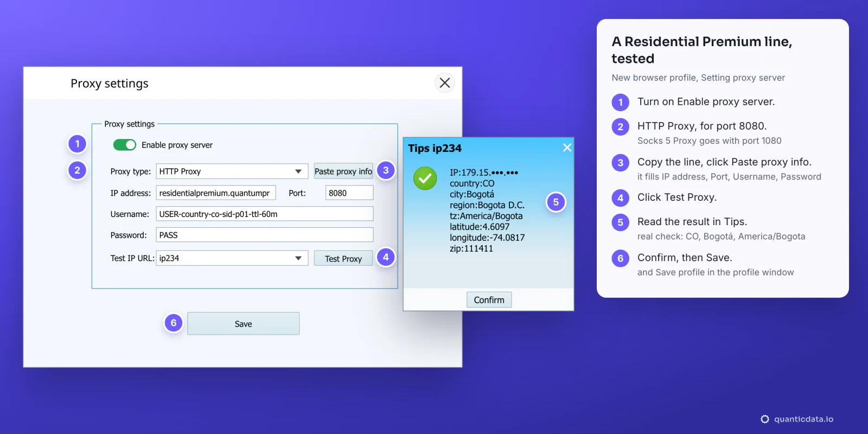Close the Proxy settings window
The height and width of the screenshot is (434, 868).
pyautogui.click(x=445, y=83)
